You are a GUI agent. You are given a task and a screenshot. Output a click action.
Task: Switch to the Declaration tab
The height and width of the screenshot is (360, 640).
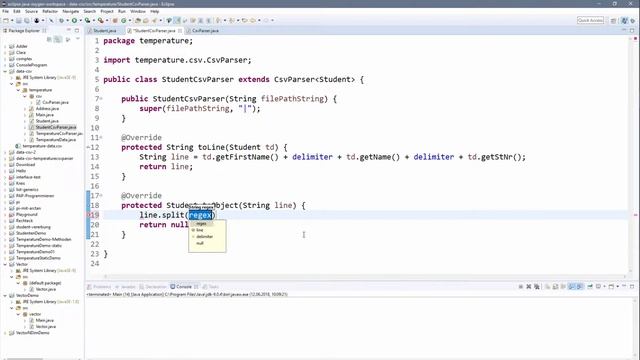pyautogui.click(x=153, y=287)
